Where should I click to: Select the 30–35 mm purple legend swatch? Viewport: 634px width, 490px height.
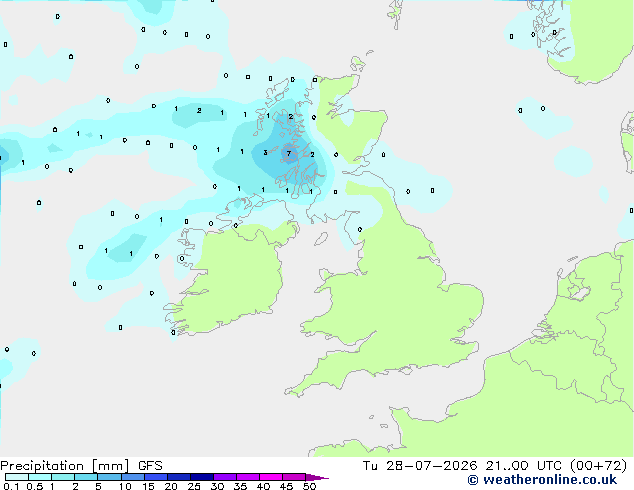(x=225, y=477)
